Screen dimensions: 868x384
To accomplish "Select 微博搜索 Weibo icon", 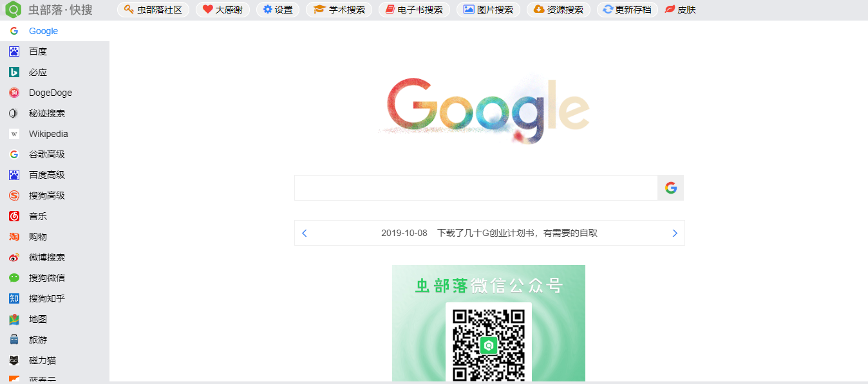I will point(14,257).
